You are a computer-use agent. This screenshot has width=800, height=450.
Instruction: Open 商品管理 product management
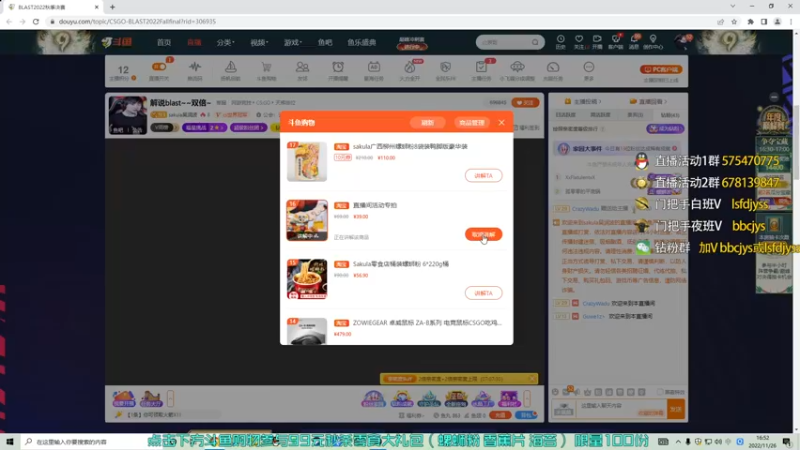[x=471, y=122]
